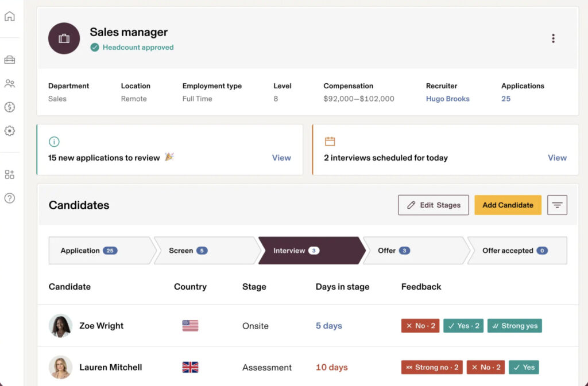Click Zoe Wright's No · 2 feedback badge
The image size is (588, 386).
pos(420,326)
